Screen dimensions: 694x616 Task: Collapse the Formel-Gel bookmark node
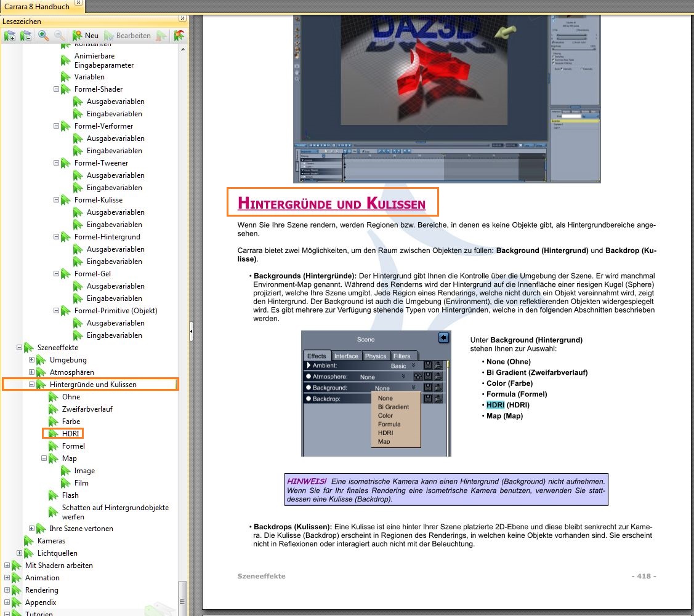point(56,274)
